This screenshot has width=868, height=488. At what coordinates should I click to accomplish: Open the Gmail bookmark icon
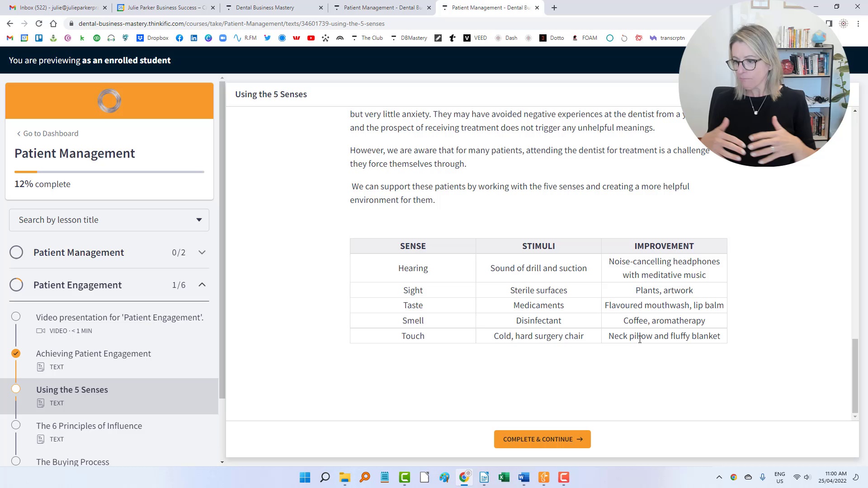point(10,38)
